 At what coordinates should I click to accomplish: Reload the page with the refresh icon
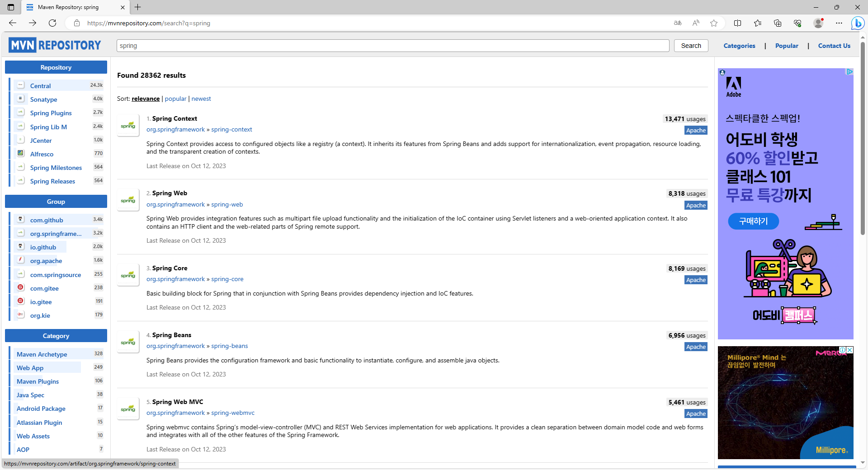pos(52,23)
